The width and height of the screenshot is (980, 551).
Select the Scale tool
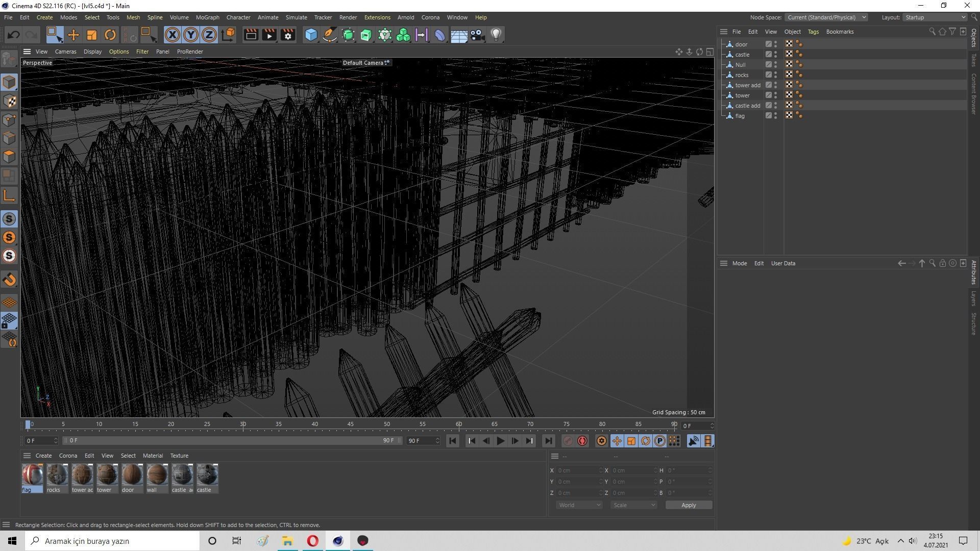[x=92, y=35]
